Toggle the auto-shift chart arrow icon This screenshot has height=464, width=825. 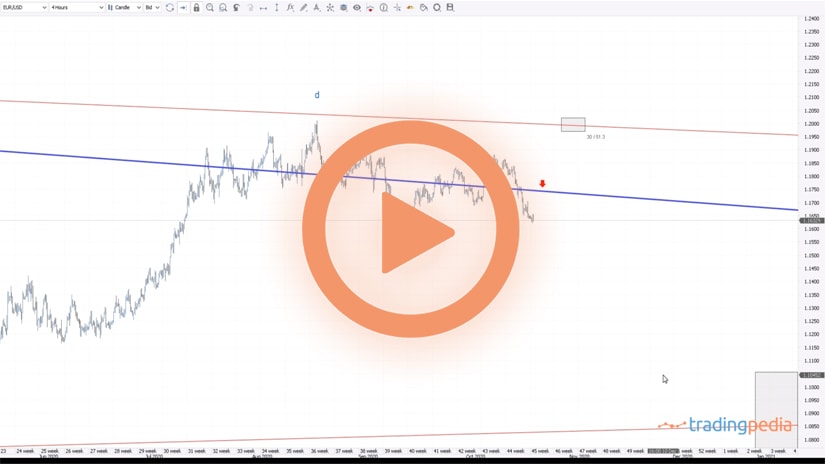tap(183, 7)
